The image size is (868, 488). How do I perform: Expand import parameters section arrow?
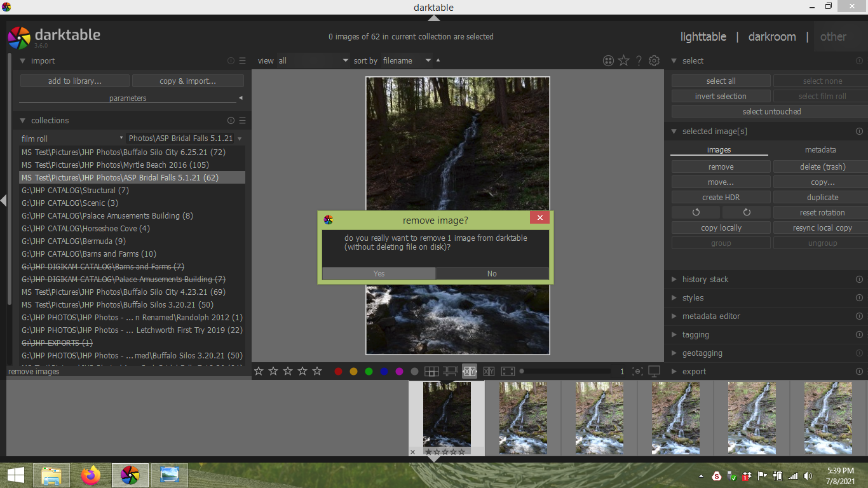[240, 98]
